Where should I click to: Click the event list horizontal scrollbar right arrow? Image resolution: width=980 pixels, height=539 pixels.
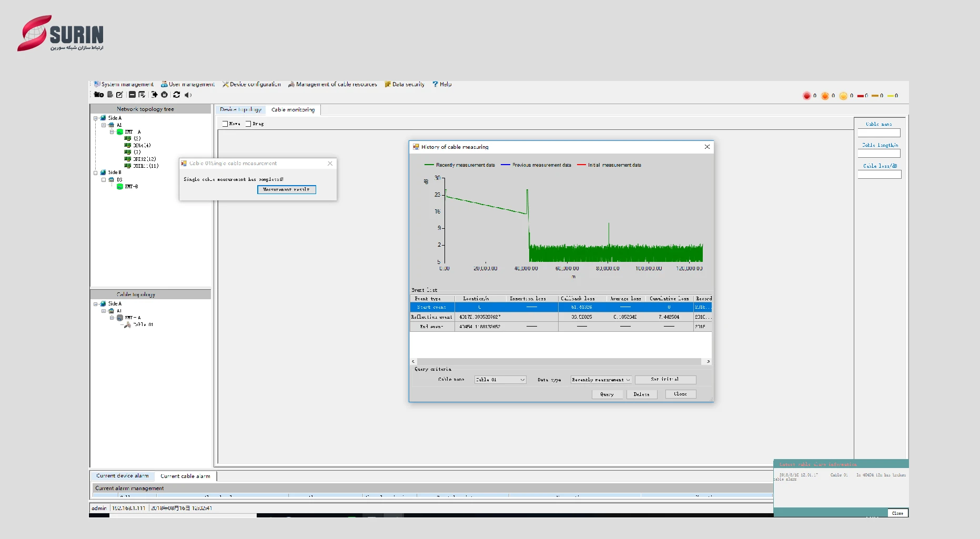pyautogui.click(x=708, y=361)
